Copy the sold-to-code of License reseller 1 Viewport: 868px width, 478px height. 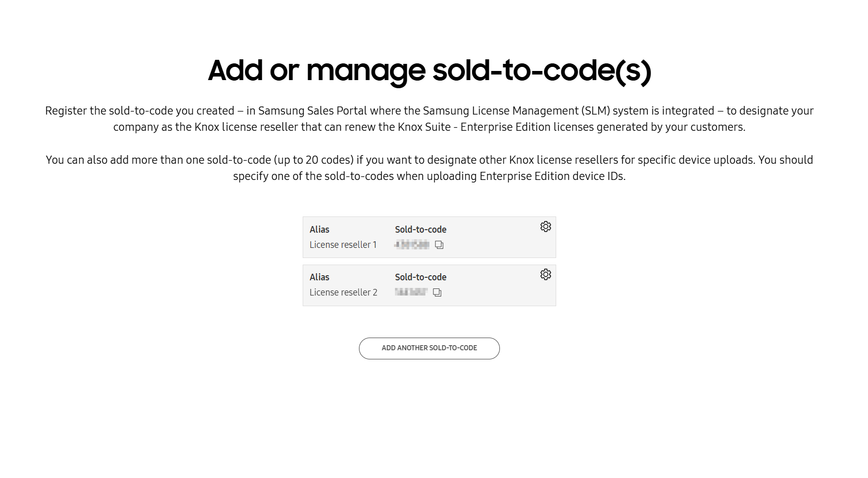click(x=439, y=245)
